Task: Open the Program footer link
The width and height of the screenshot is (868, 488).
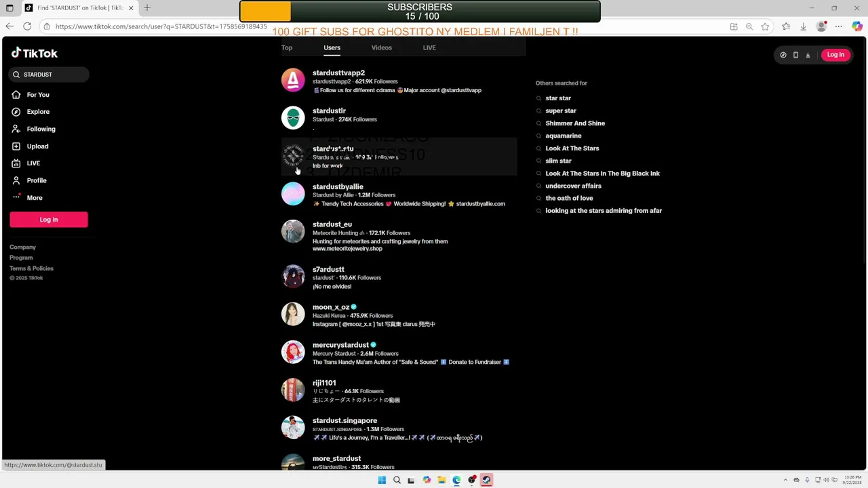Action: click(21, 258)
